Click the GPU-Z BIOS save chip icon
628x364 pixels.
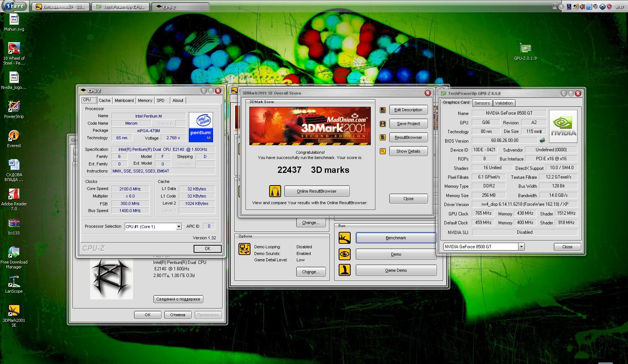click(x=542, y=140)
